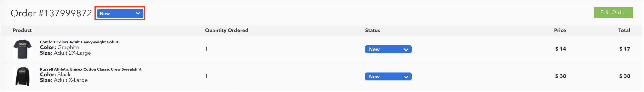Click the Total column header
This screenshot has width=644, height=92.
[624, 30]
